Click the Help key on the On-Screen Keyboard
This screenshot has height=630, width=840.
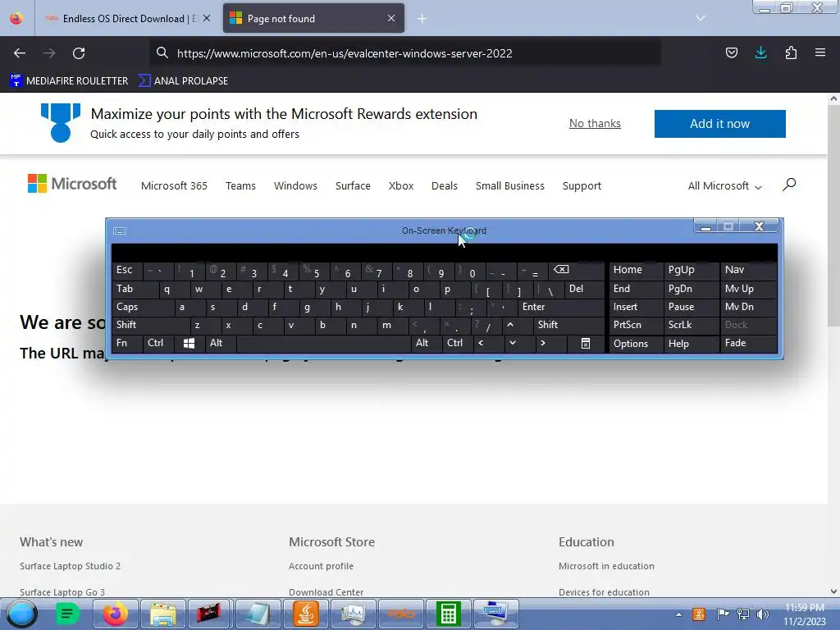point(691,344)
